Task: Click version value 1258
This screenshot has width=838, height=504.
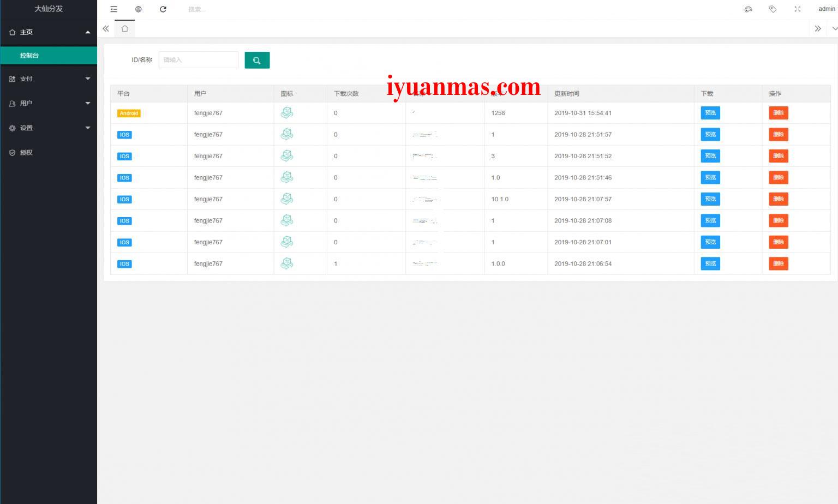Action: point(498,113)
